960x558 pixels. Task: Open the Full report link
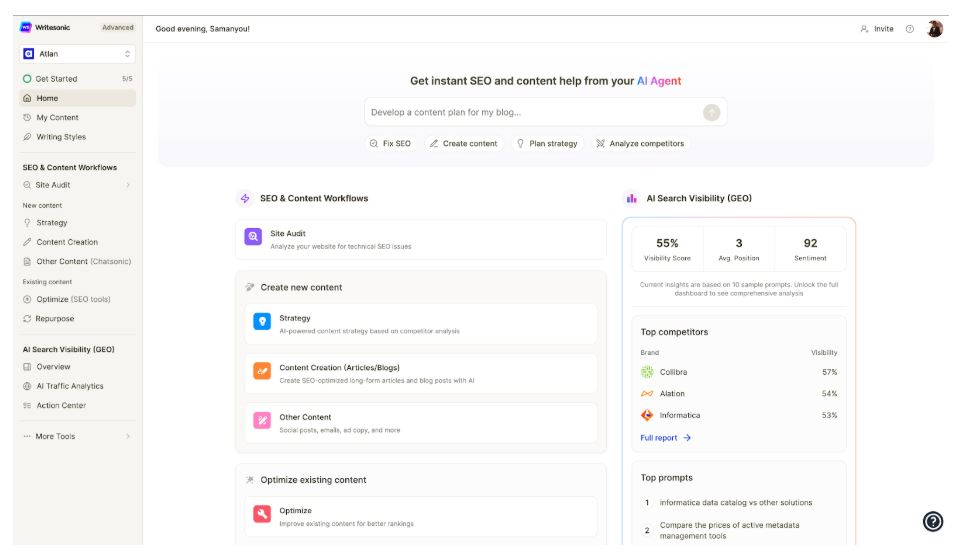pos(666,438)
